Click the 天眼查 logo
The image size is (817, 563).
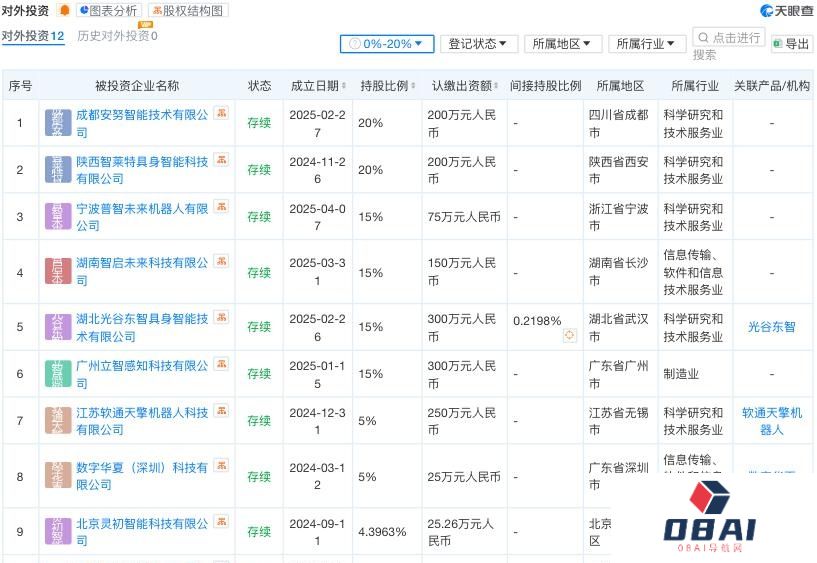(x=786, y=10)
